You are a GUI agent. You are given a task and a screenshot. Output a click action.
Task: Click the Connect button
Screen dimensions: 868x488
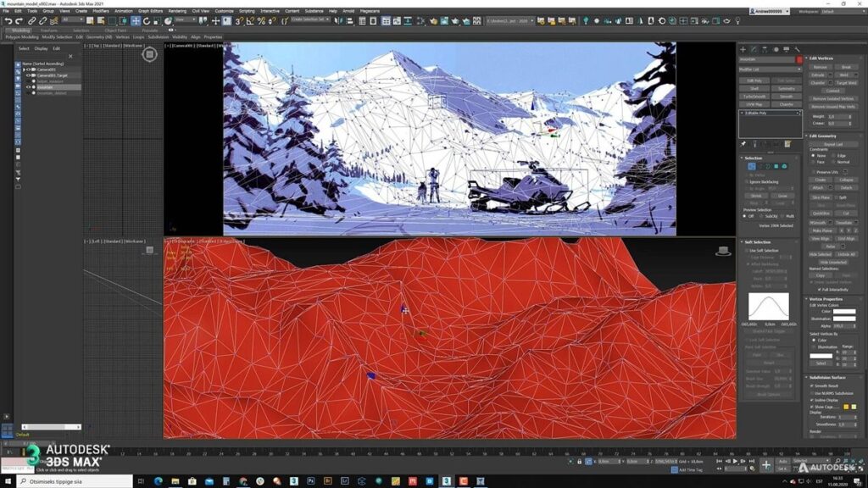833,91
